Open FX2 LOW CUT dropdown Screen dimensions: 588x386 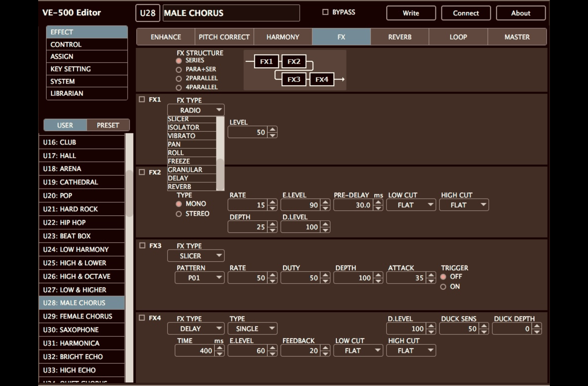coord(411,205)
